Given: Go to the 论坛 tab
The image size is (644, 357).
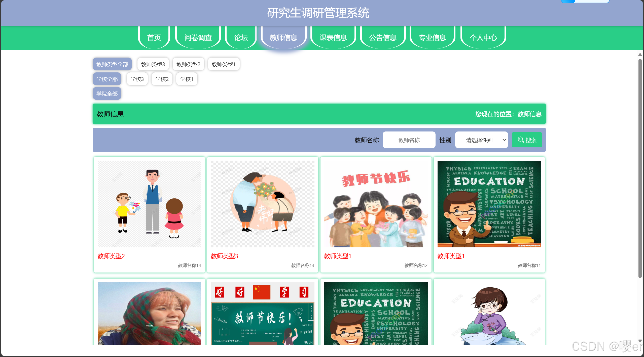Looking at the screenshot, I should [x=241, y=38].
